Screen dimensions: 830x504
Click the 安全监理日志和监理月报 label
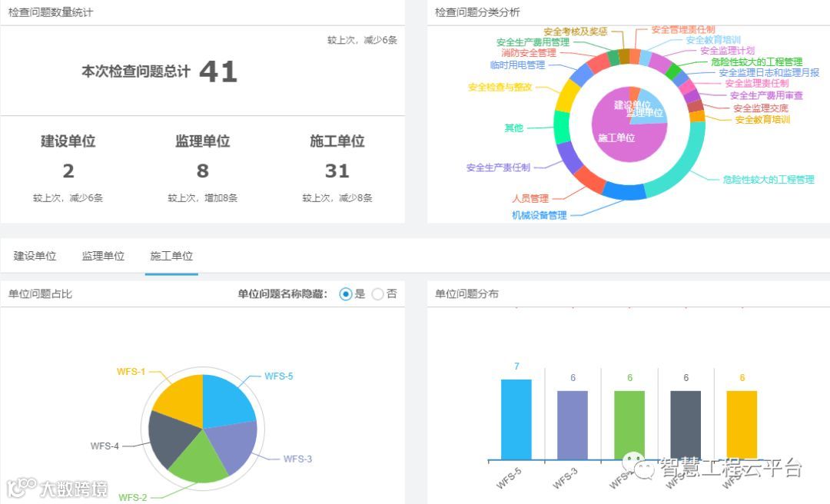[x=769, y=72]
